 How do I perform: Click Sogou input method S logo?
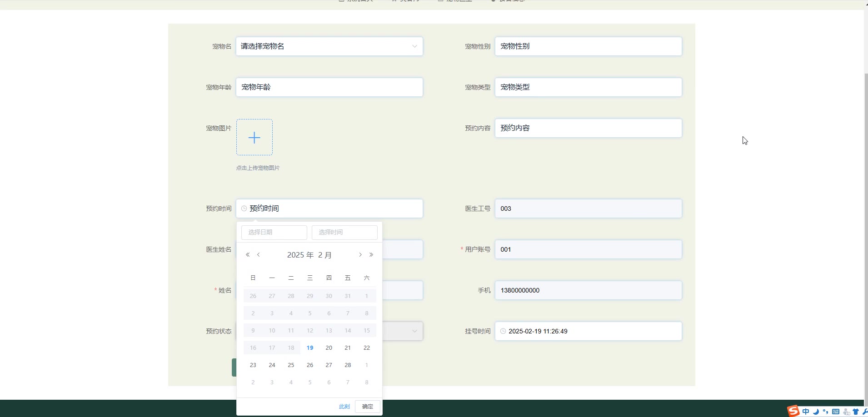click(793, 411)
